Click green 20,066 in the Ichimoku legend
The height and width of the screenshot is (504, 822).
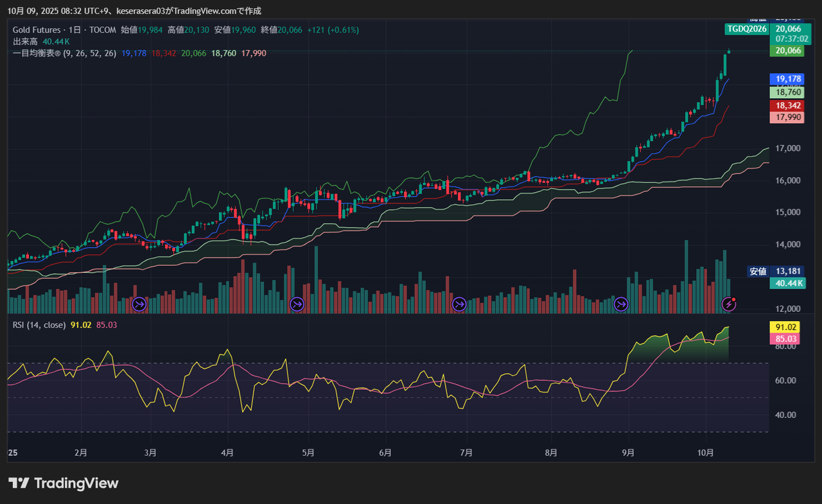click(x=194, y=53)
